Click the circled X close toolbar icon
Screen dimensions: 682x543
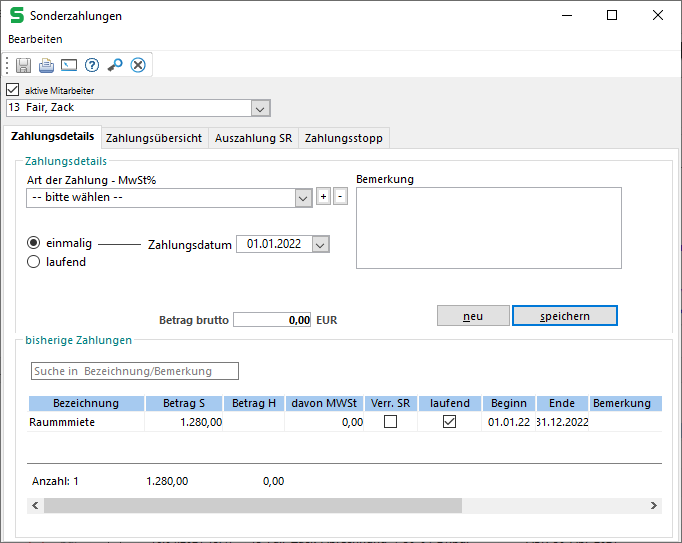click(138, 66)
